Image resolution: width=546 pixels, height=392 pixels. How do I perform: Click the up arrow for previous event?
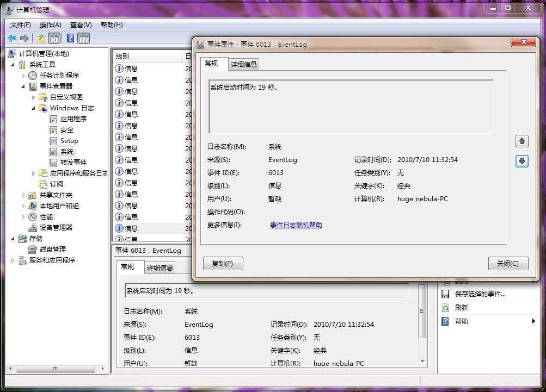coord(522,141)
